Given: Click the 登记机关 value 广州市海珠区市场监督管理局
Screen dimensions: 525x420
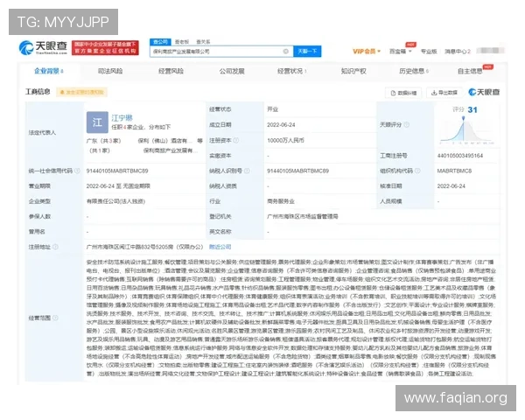Looking at the screenshot, I should click(x=303, y=217).
